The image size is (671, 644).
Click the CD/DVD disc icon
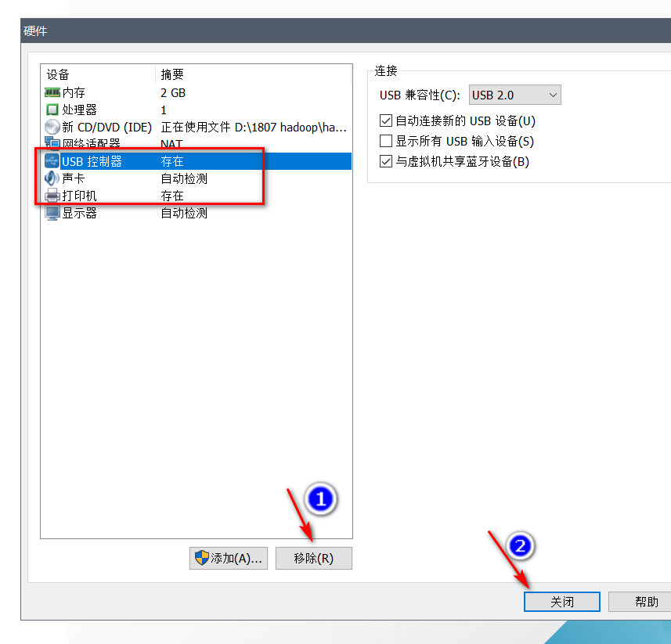52,127
